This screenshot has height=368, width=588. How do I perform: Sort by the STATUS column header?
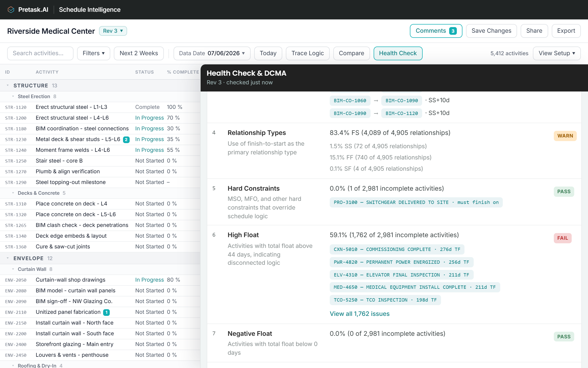point(144,72)
